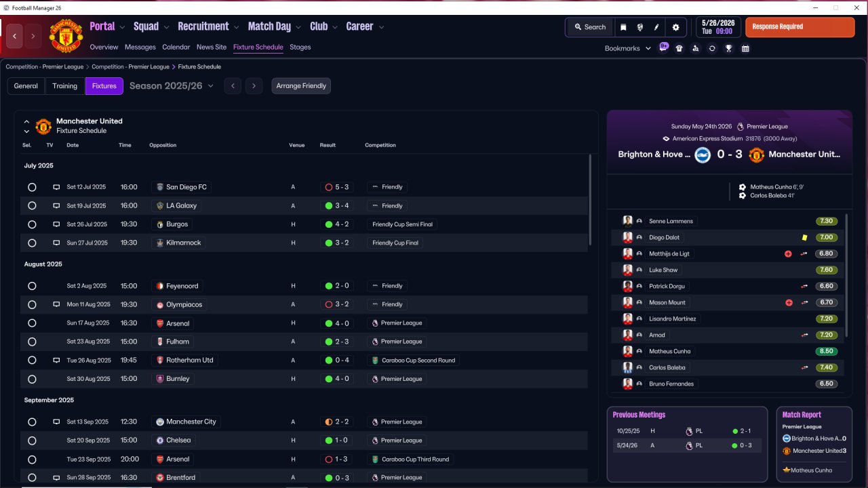Switch to the Training tab
Viewport: 868px width, 488px height.
pos(65,86)
